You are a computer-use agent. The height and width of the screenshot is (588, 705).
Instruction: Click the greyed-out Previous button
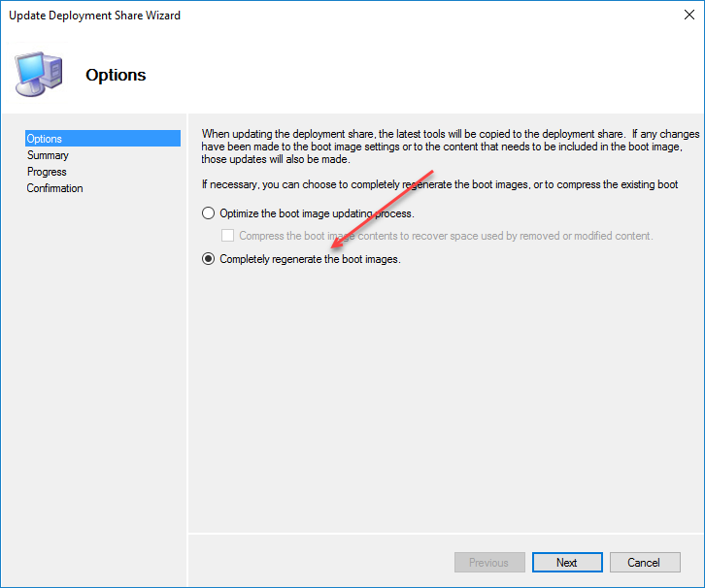tap(488, 563)
